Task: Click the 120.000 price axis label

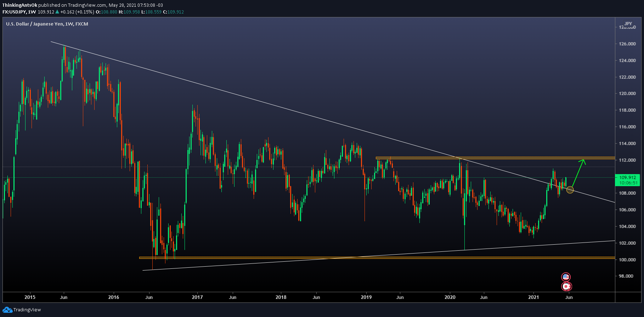Action: (627, 94)
